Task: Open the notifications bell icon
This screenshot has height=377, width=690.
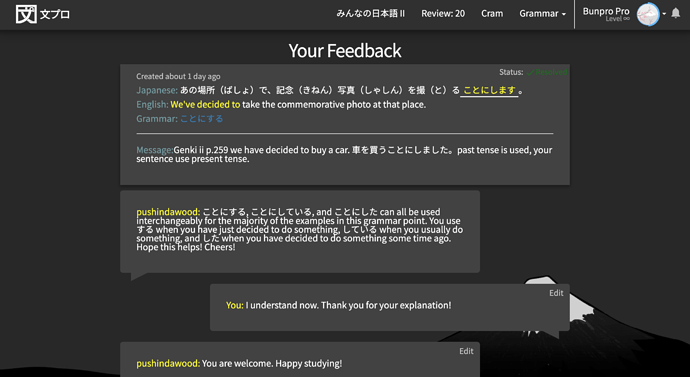Action: tap(676, 13)
